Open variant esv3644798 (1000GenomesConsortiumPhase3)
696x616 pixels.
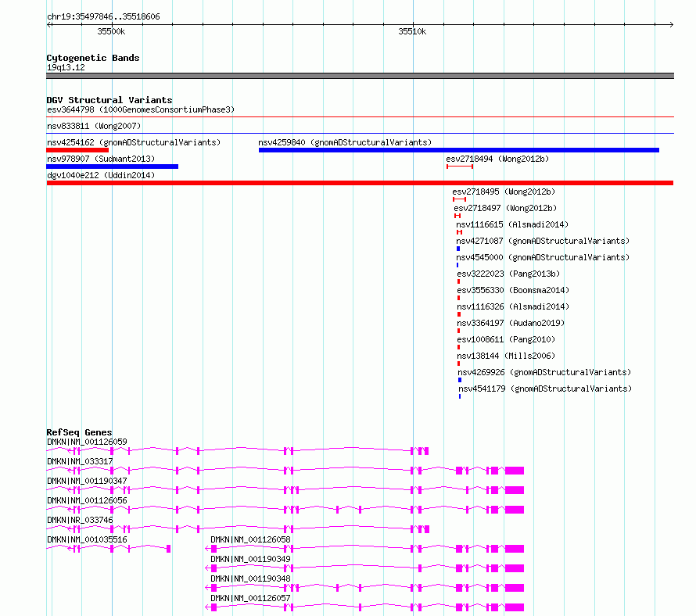coord(141,109)
